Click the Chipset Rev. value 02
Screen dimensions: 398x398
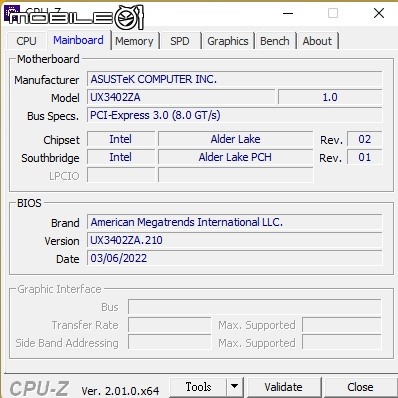pyautogui.click(x=365, y=139)
